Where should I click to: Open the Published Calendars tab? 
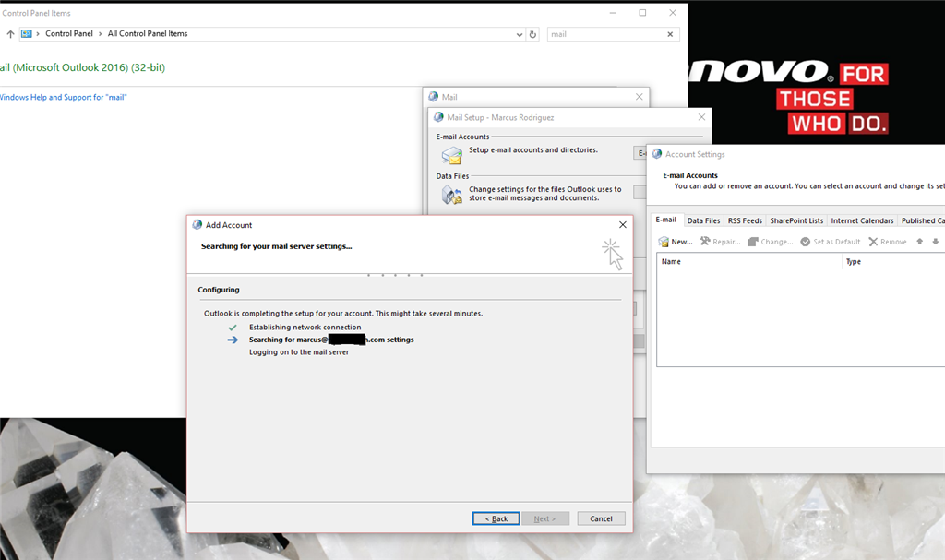coord(922,220)
